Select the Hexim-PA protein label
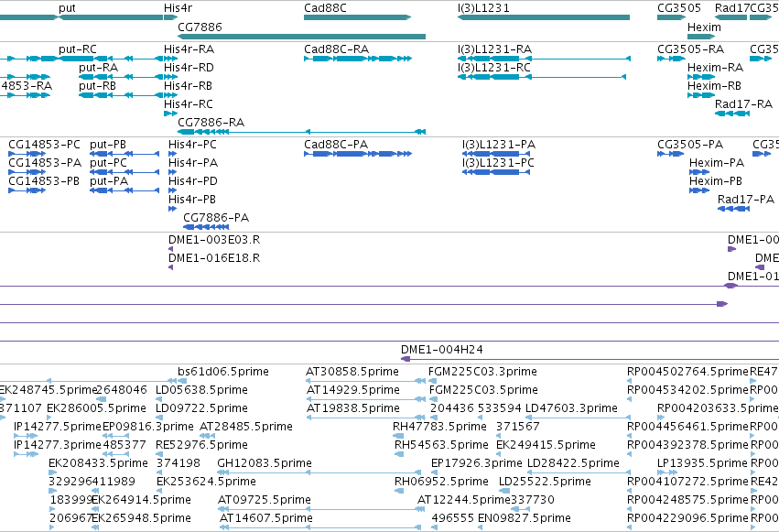 [x=717, y=163]
